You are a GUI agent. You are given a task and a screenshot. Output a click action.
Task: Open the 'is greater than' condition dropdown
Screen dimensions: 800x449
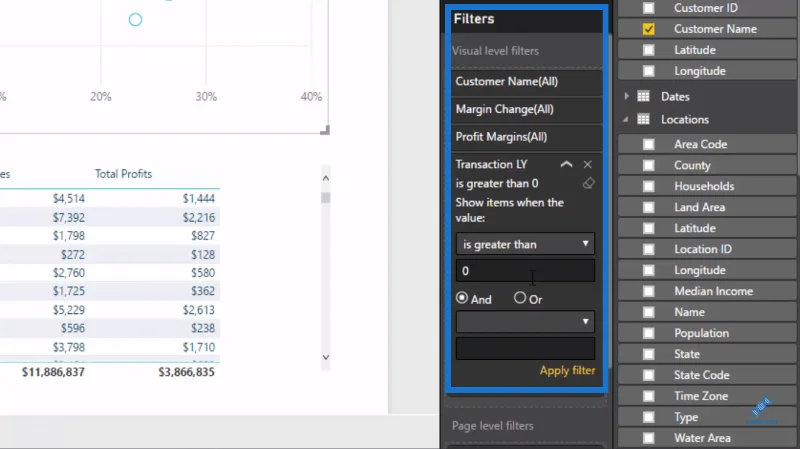[525, 244]
